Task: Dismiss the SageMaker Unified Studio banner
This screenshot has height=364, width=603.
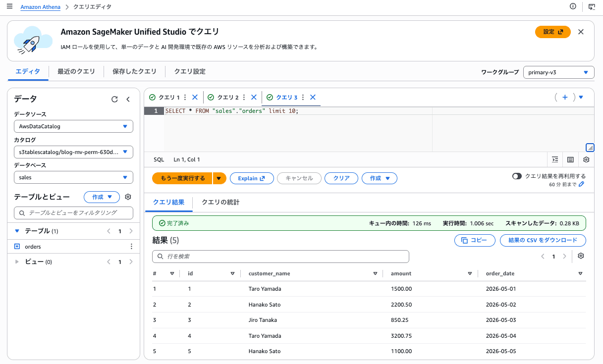Action: coord(581,32)
